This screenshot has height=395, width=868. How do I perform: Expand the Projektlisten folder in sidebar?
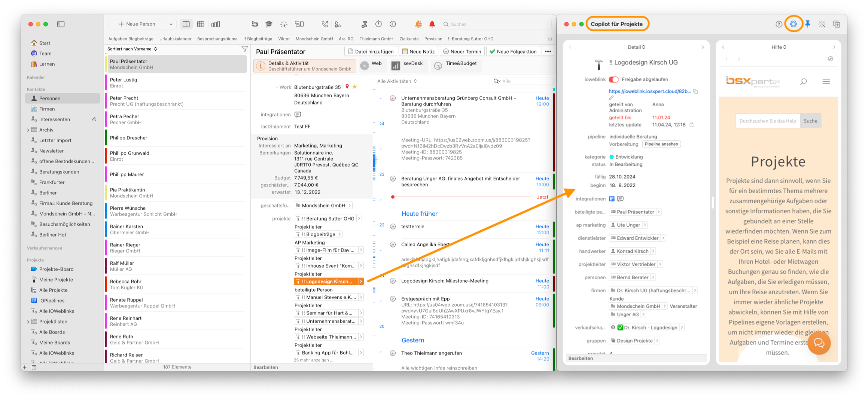point(28,322)
